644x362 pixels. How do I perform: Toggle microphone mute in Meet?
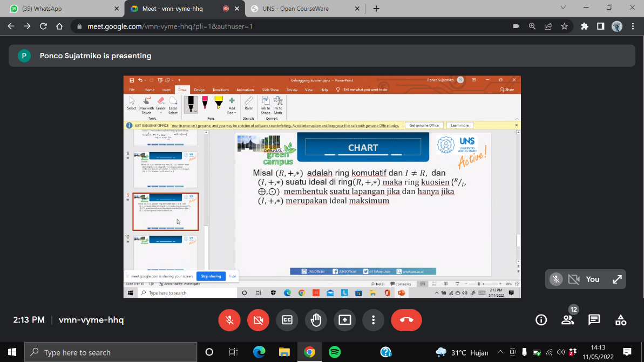[x=229, y=320]
